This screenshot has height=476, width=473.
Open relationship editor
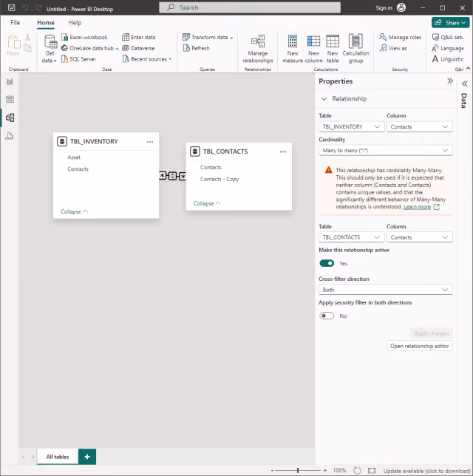[x=419, y=346]
